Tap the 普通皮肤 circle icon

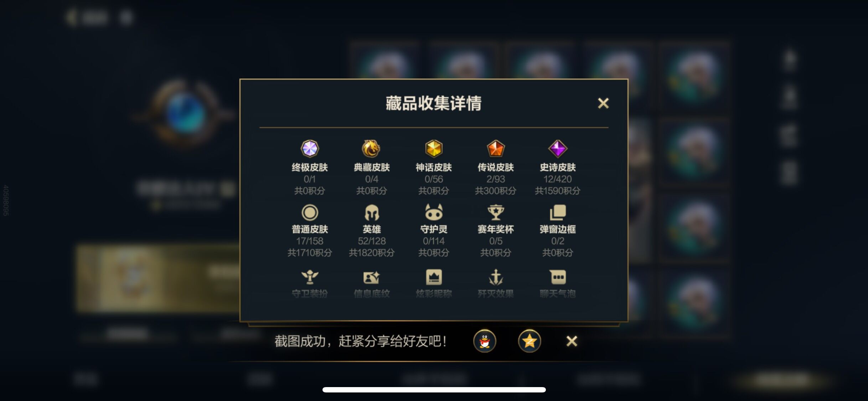coord(310,212)
